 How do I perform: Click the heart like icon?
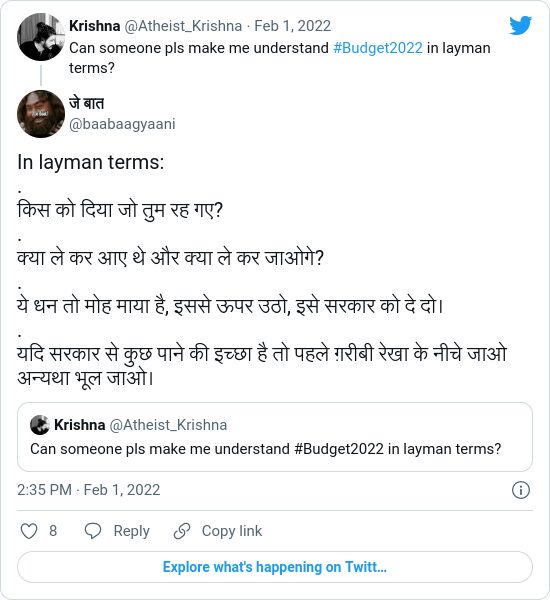29,531
